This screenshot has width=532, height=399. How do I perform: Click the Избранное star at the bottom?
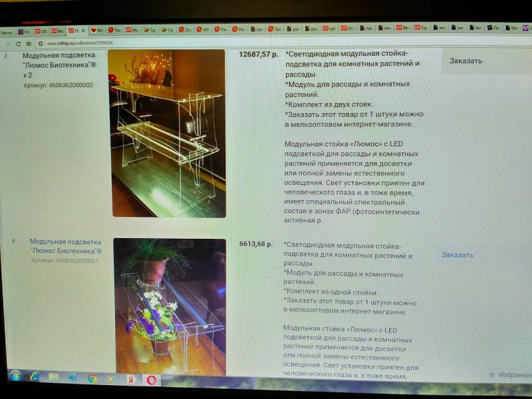493,375
